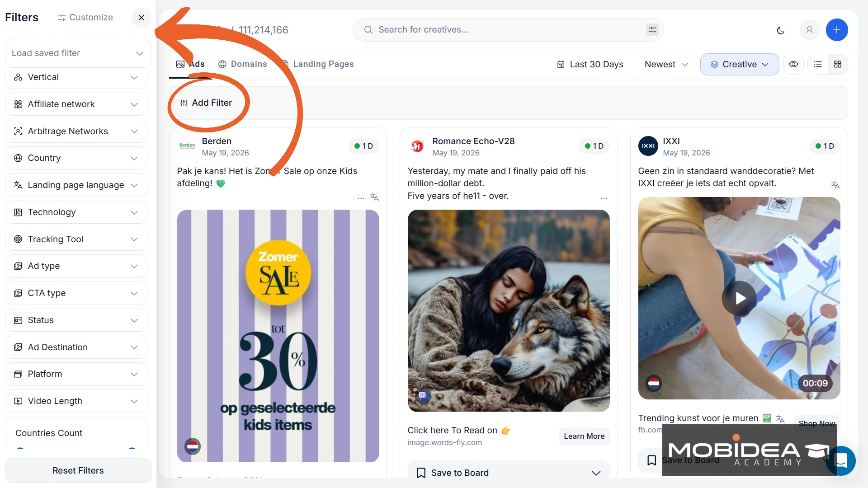Toggle the eye visibility icon
The height and width of the screenshot is (488, 868).
point(793,65)
